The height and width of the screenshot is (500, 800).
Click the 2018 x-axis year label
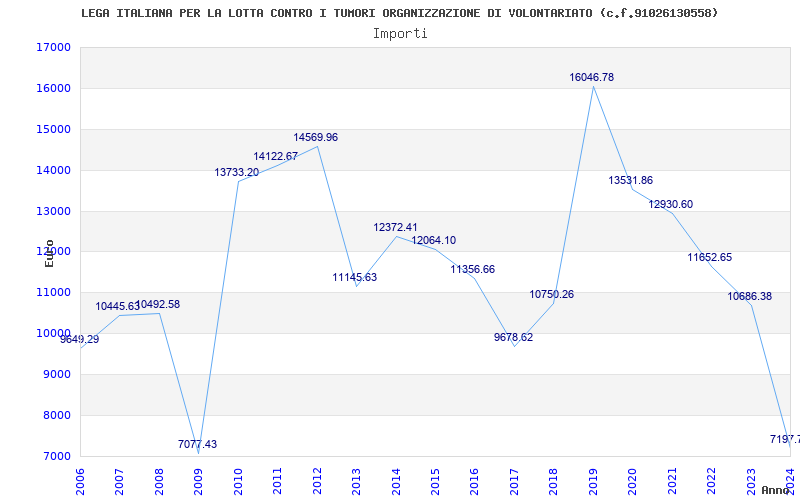(554, 481)
